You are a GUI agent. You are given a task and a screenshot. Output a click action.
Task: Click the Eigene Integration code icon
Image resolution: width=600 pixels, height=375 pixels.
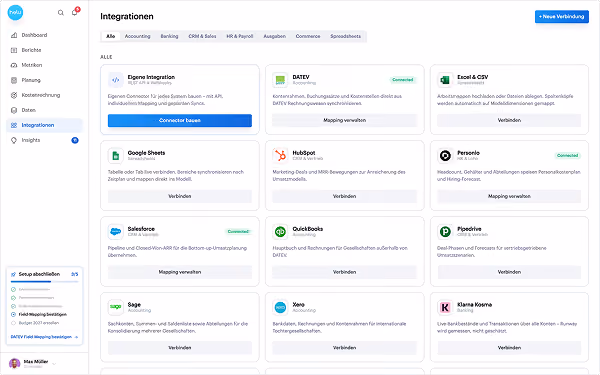coord(116,80)
